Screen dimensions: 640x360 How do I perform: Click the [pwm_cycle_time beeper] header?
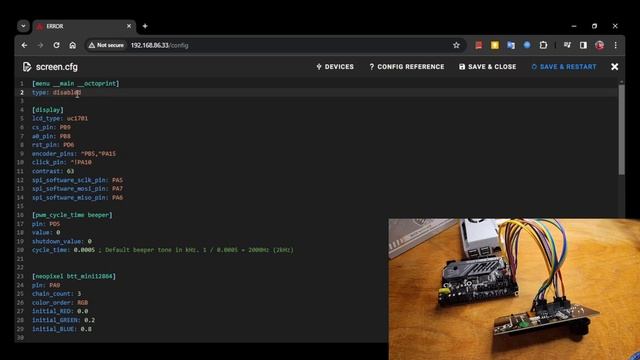pos(72,215)
